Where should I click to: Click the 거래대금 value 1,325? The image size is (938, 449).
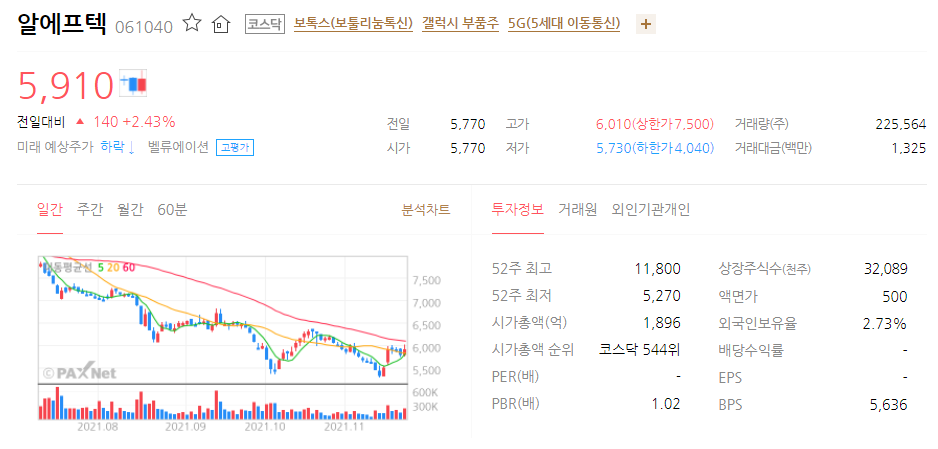pos(909,148)
